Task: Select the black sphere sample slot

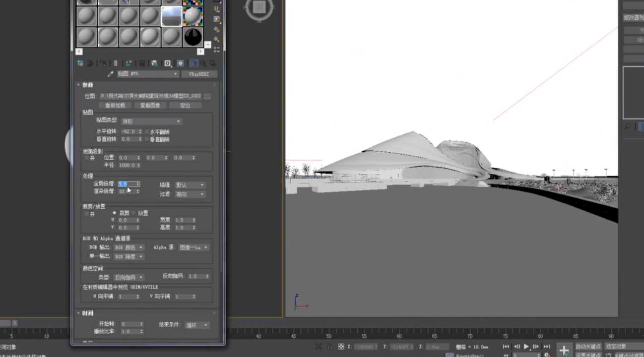Action: coord(193,37)
